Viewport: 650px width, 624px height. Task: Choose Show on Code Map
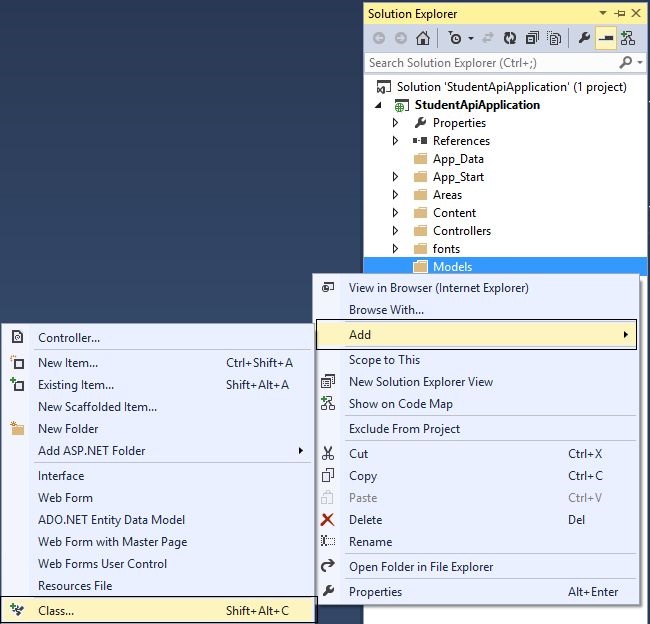[476, 404]
